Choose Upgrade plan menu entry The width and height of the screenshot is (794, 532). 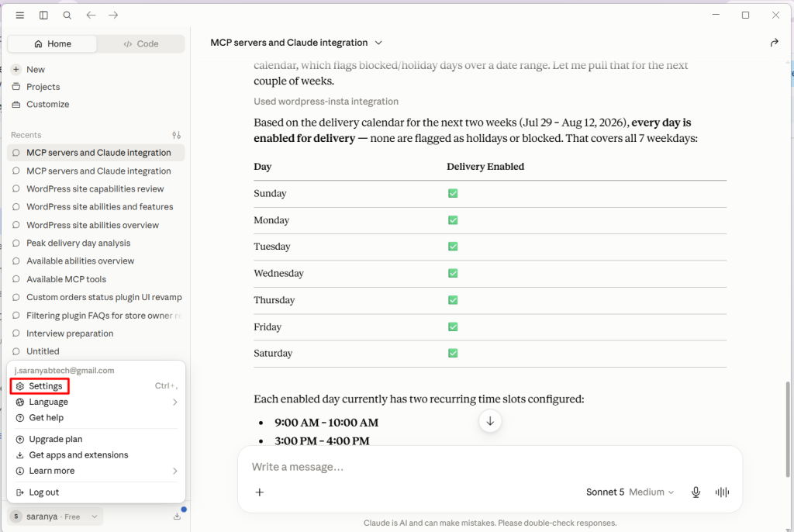pos(96,439)
